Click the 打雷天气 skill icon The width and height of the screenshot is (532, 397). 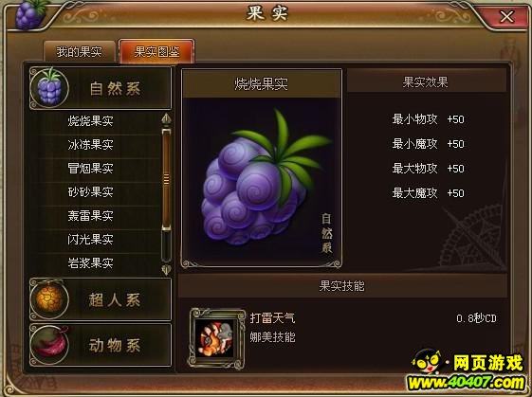(x=217, y=338)
